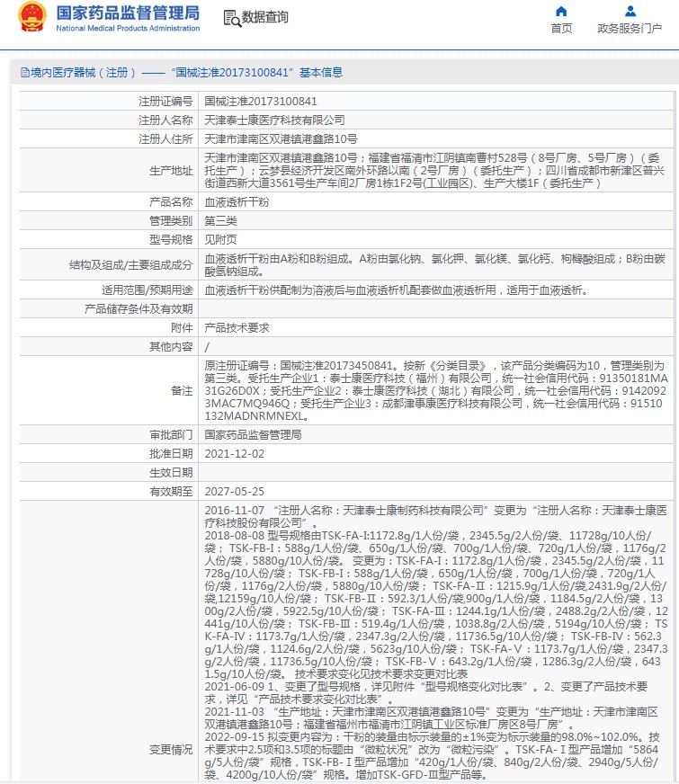Click management category 第三类
The height and width of the screenshot is (784, 679).
click(220, 221)
